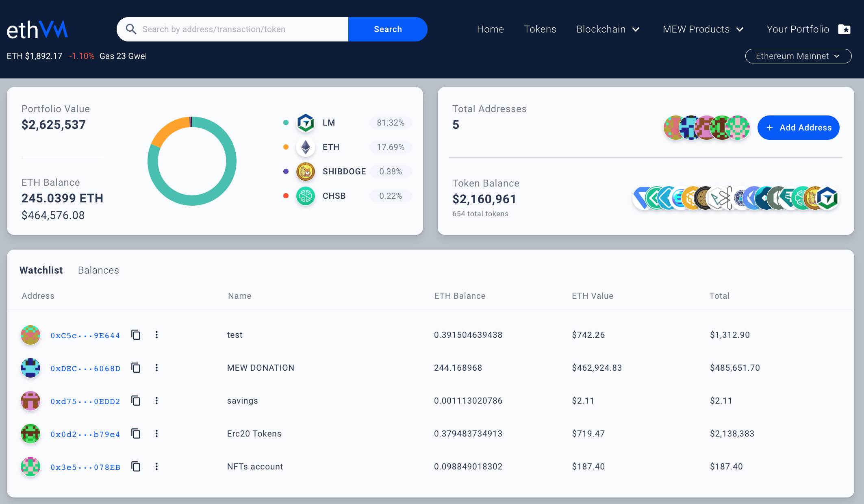Switch to the Balances tab
The width and height of the screenshot is (864, 504).
click(x=98, y=270)
